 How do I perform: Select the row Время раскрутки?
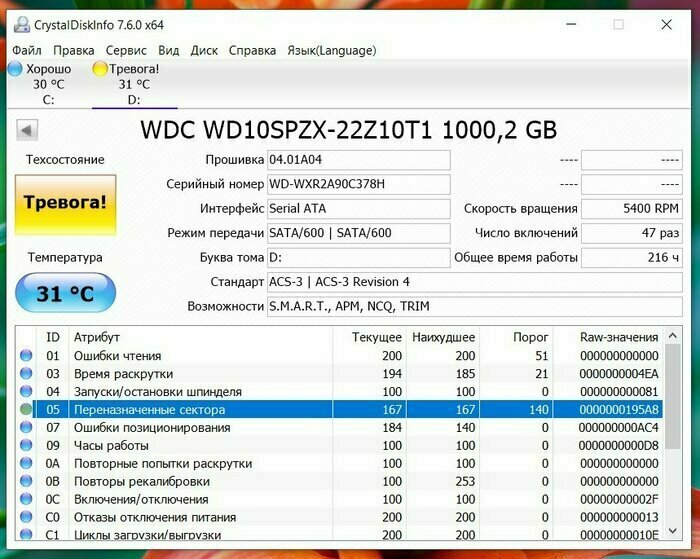coord(340,373)
